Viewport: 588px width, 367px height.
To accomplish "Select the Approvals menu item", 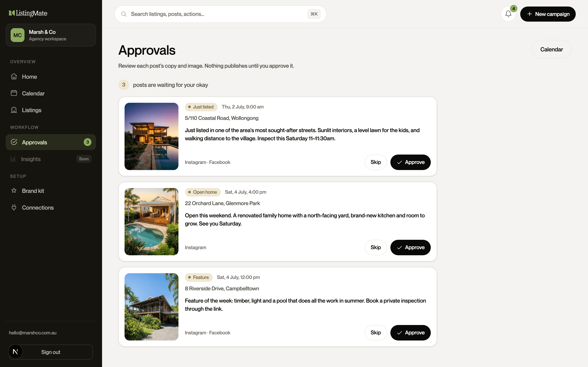I will pos(51,142).
